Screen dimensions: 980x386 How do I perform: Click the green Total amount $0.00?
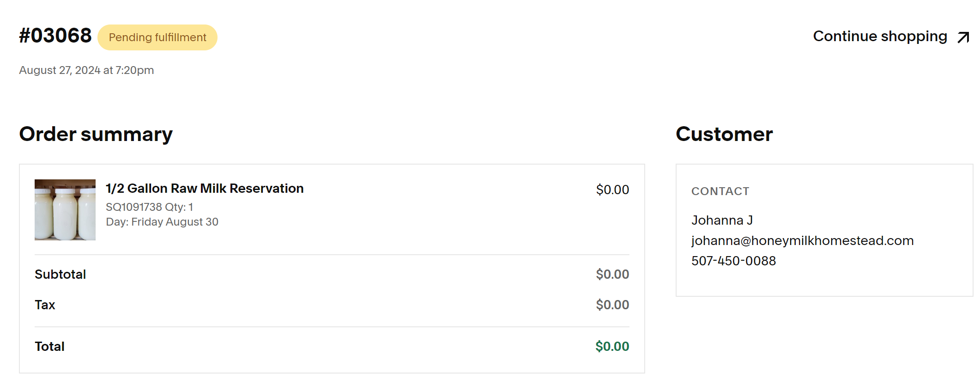[x=612, y=346]
